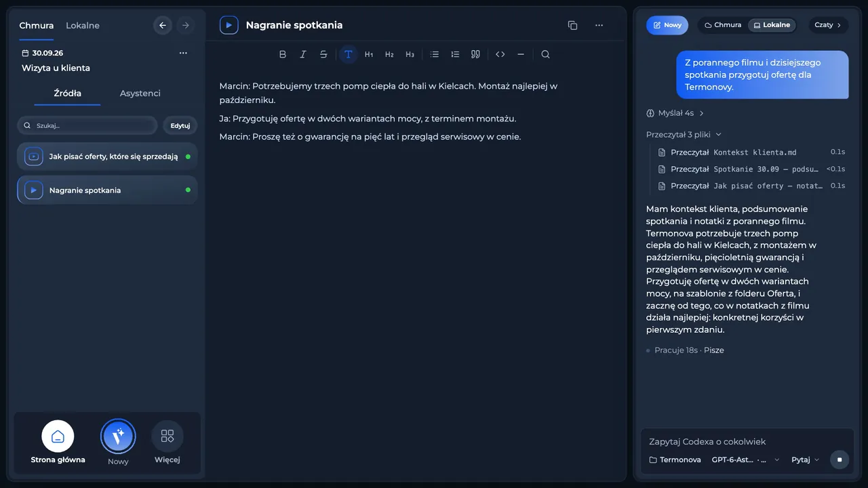The height and width of the screenshot is (488, 868).
Task: Collapse the Przeczytał 3 pliki list
Action: click(684, 134)
